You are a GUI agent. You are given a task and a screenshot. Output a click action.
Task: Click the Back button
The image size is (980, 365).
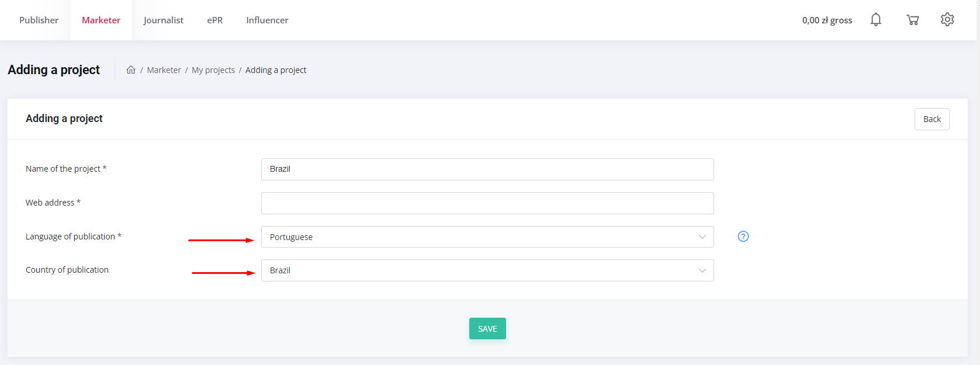pyautogui.click(x=931, y=119)
